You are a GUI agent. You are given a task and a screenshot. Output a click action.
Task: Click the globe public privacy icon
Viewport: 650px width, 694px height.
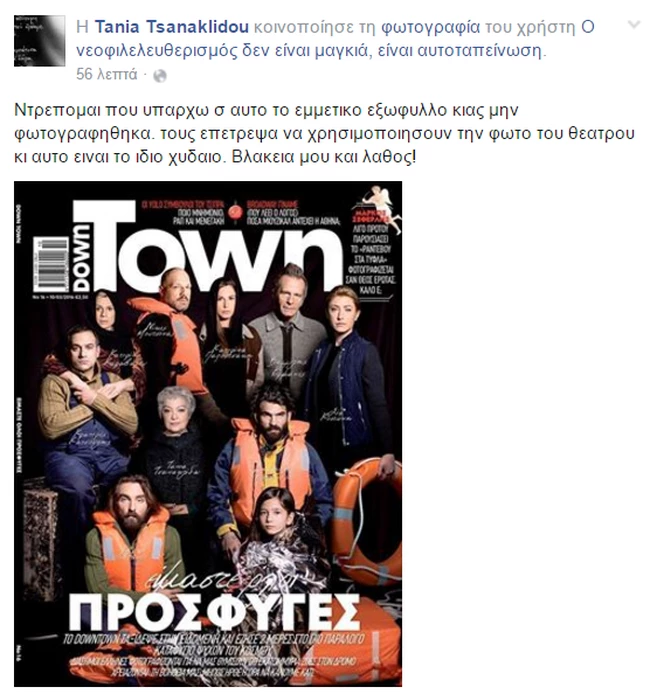point(160,76)
